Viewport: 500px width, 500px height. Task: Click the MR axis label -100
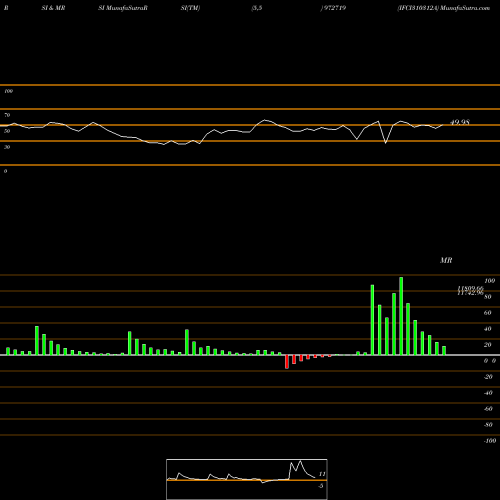490,441
